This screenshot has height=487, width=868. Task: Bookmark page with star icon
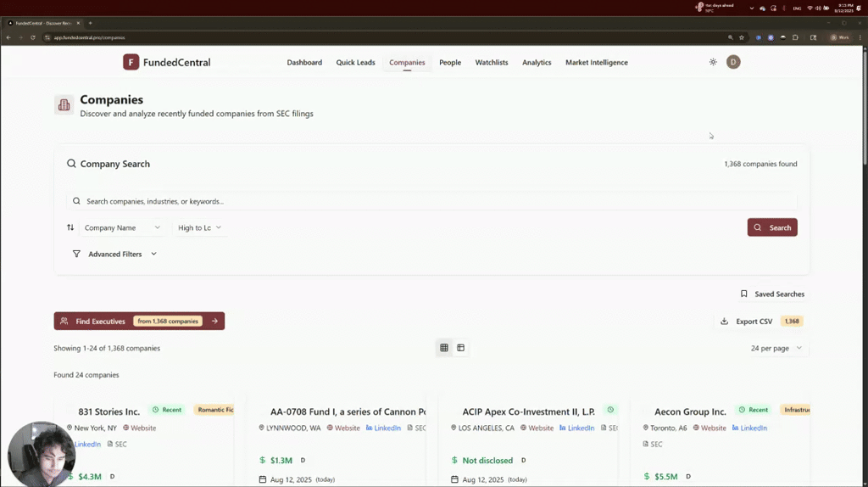coord(742,37)
